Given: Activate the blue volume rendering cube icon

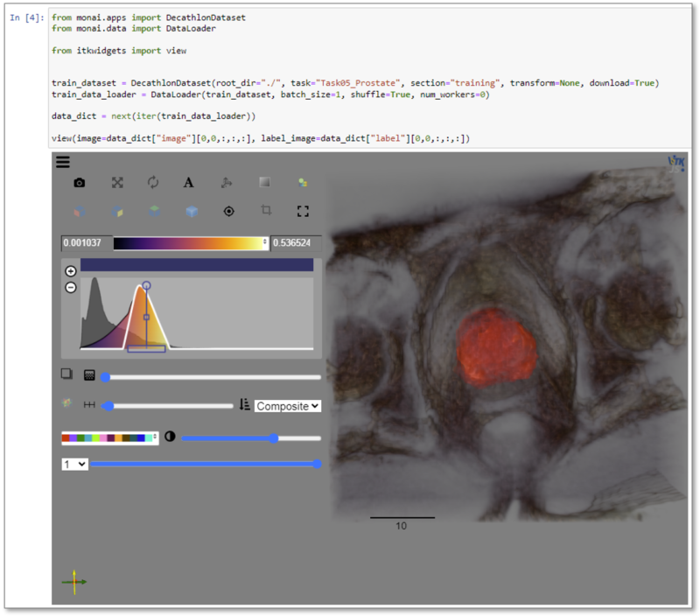Looking at the screenshot, I should click(191, 212).
